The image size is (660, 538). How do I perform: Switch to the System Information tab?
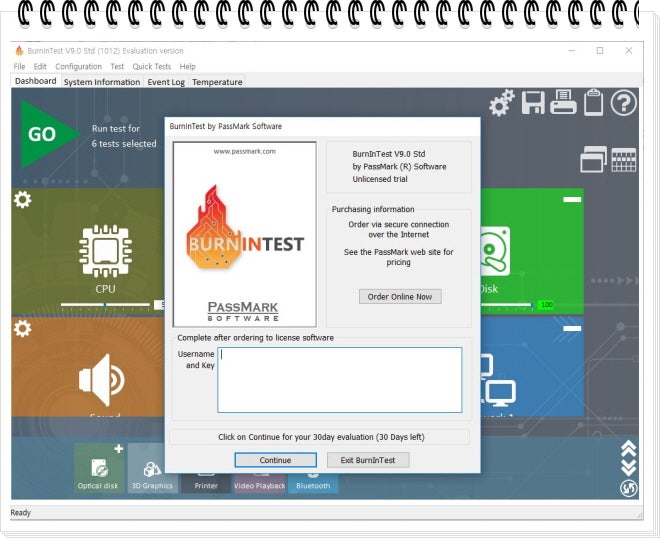(102, 82)
